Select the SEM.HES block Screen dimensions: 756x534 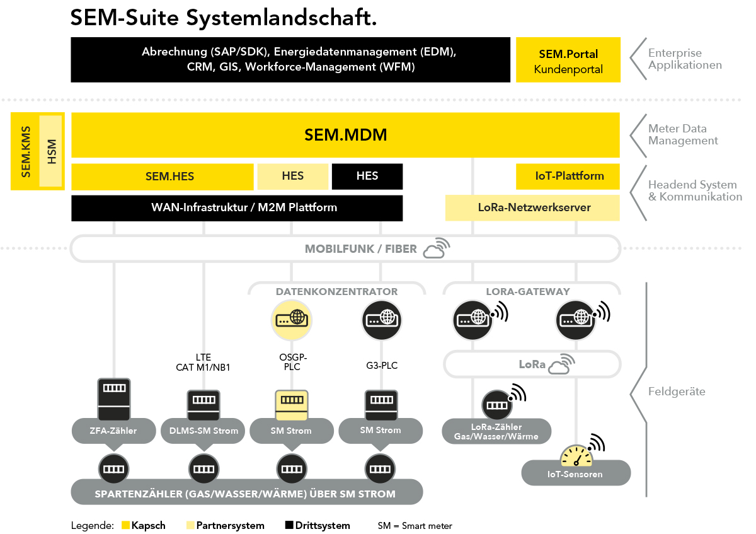click(x=162, y=177)
